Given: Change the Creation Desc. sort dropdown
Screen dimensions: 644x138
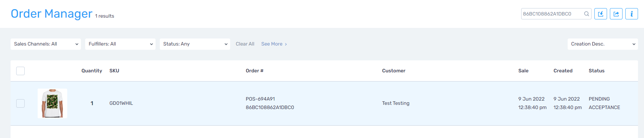Looking at the screenshot, I should 603,44.
